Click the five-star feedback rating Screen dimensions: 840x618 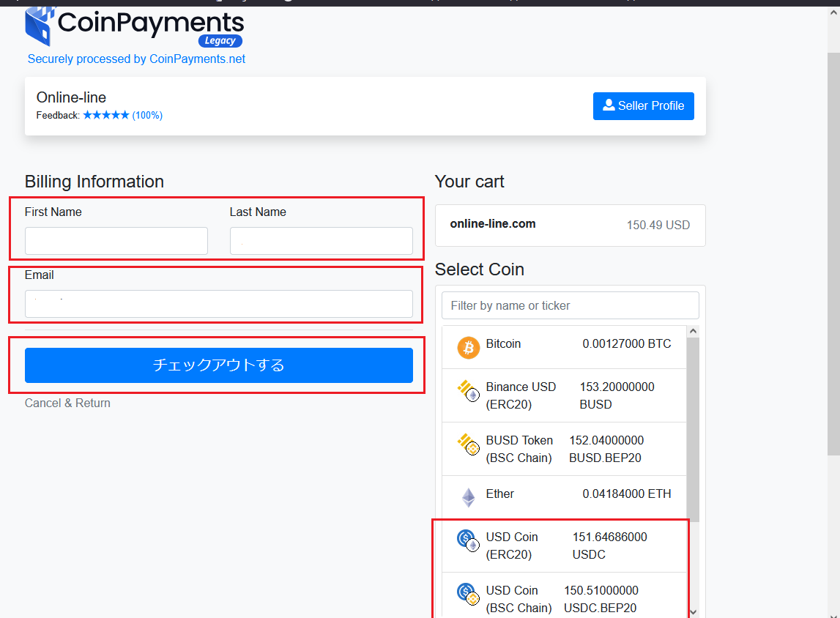click(105, 115)
